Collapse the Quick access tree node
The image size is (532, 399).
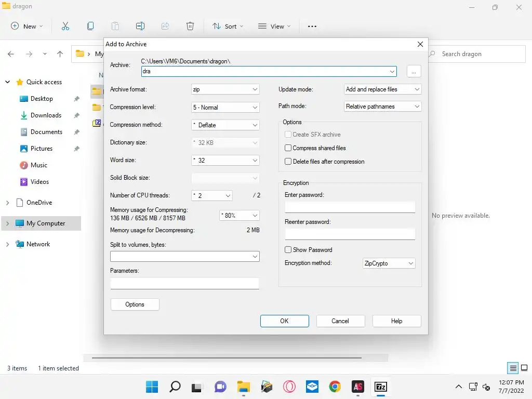pyautogui.click(x=7, y=82)
